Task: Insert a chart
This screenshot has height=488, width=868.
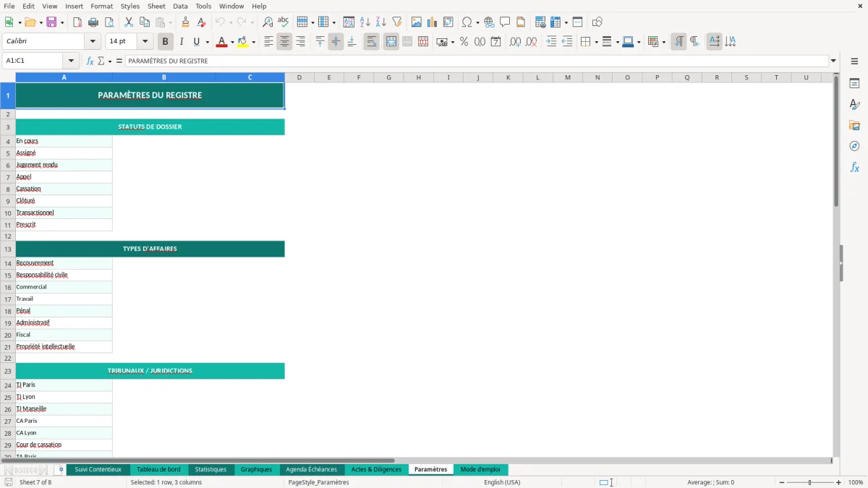Action: tap(433, 22)
